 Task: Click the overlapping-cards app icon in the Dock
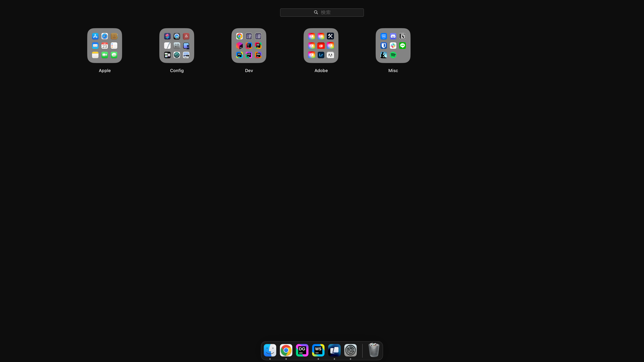(x=334, y=350)
